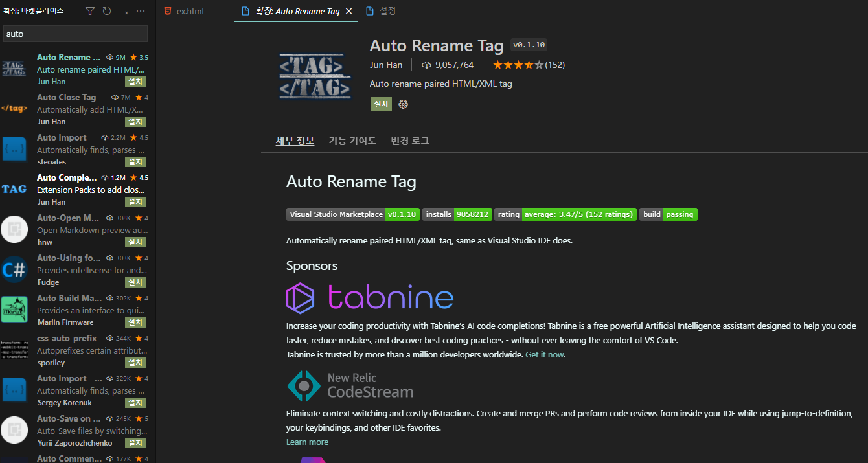868x463 pixels.
Task: Open the star rating with 152 reviews
Action: (529, 65)
